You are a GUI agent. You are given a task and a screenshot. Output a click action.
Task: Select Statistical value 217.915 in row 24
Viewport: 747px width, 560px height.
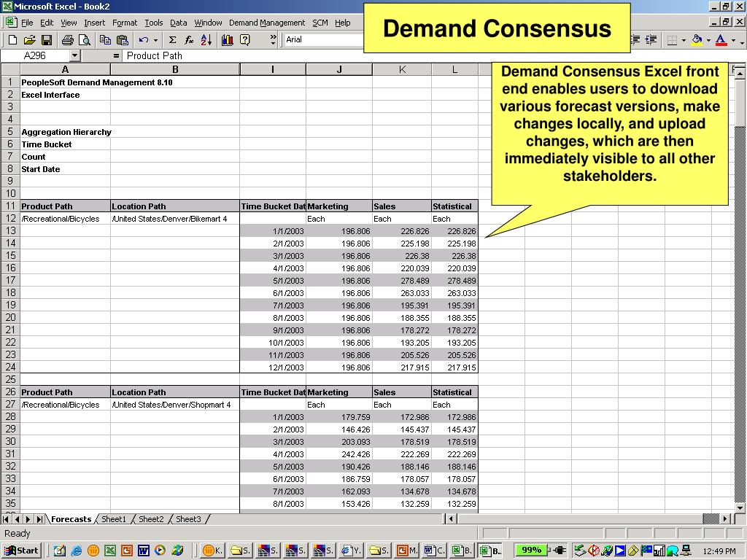pyautogui.click(x=454, y=367)
